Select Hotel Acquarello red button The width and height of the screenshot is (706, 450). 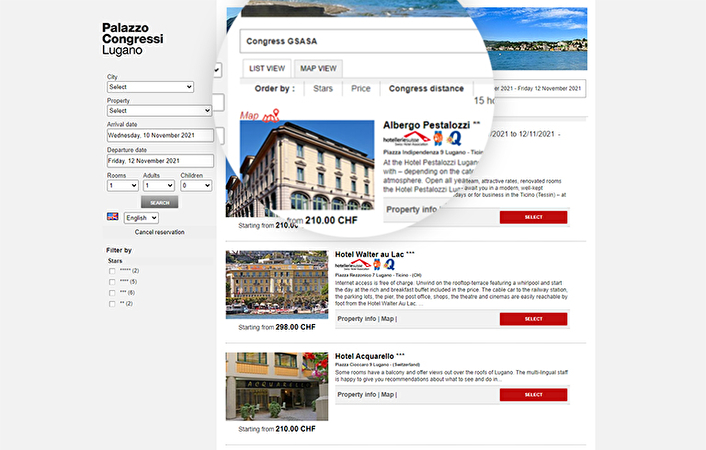click(x=534, y=395)
